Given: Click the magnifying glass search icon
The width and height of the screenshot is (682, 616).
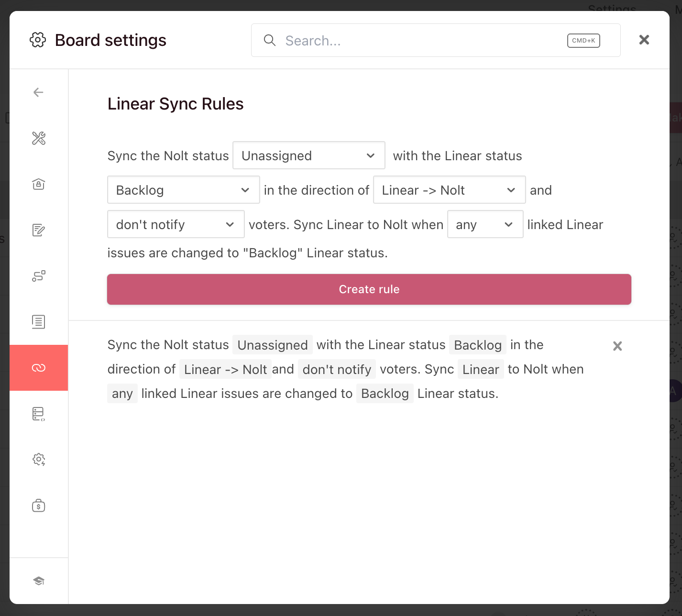Looking at the screenshot, I should point(270,40).
